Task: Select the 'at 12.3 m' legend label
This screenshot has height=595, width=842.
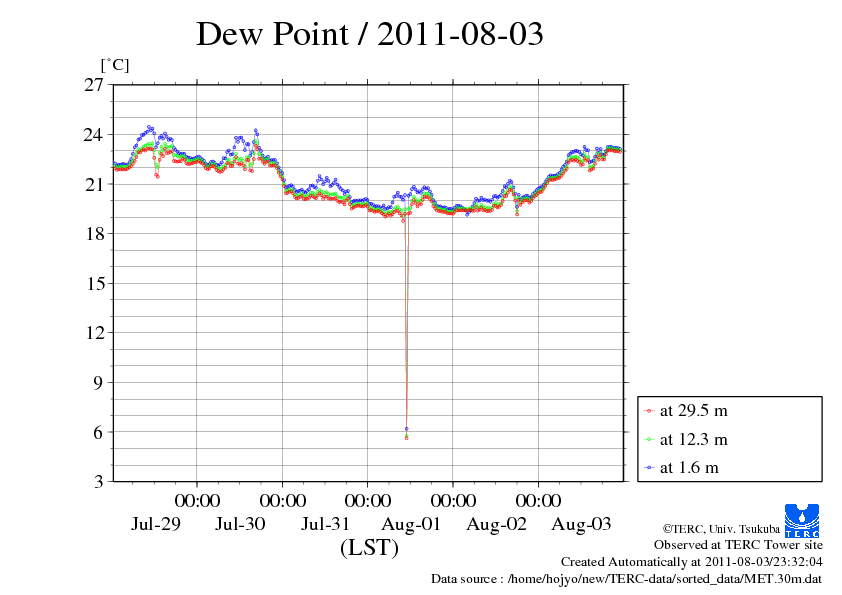Action: click(x=693, y=440)
